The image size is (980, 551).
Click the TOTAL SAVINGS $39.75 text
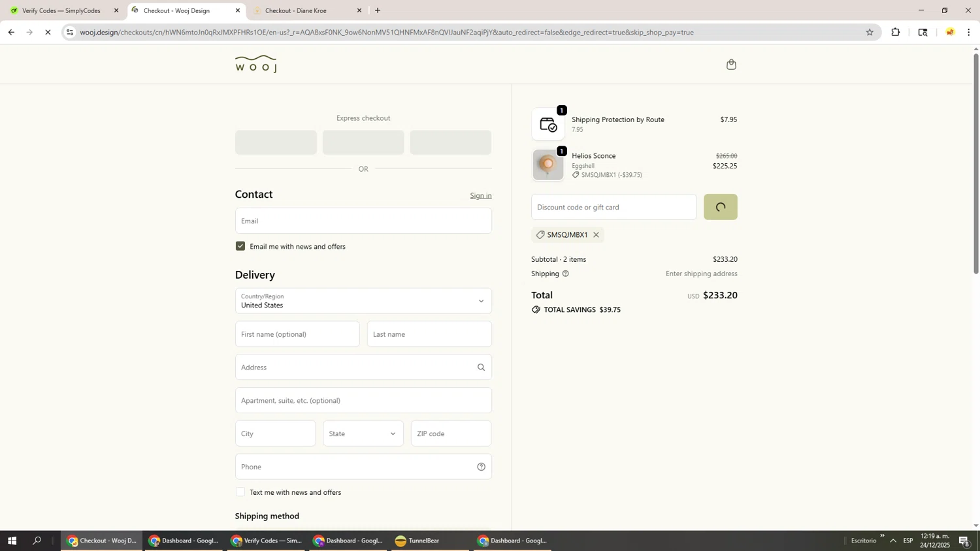click(582, 310)
